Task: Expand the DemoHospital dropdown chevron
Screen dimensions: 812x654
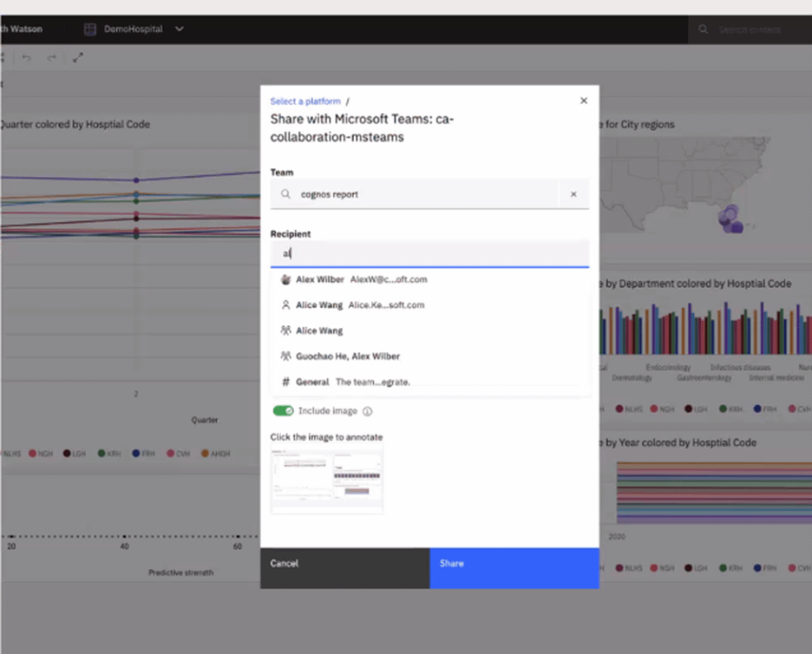Action: coord(180,29)
